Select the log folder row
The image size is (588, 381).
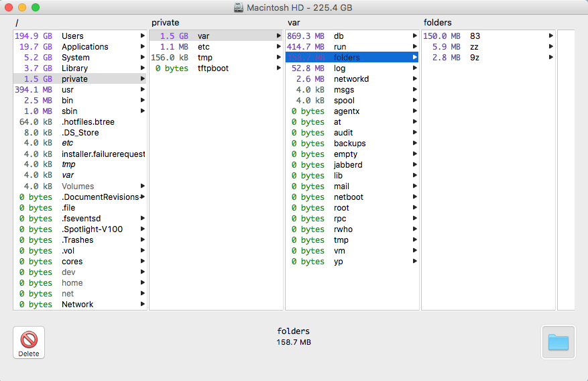click(352, 68)
